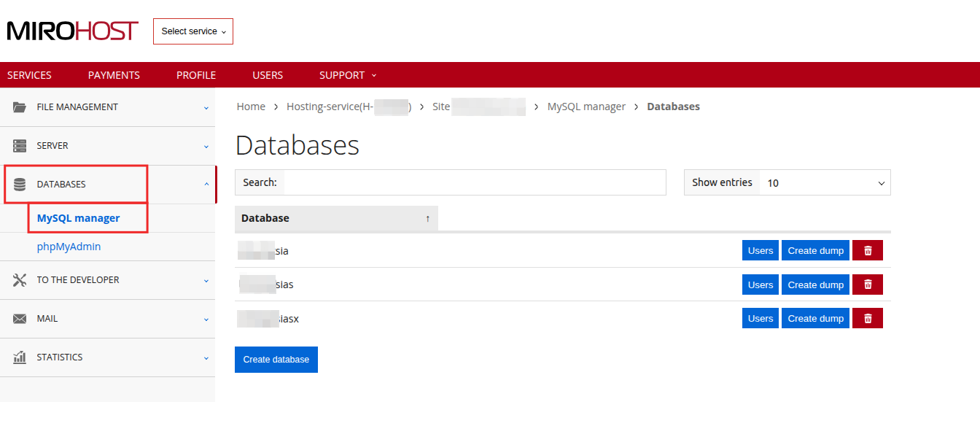Click the MIROHOST logo
Viewport: 980px width, 445px height.
[x=71, y=31]
